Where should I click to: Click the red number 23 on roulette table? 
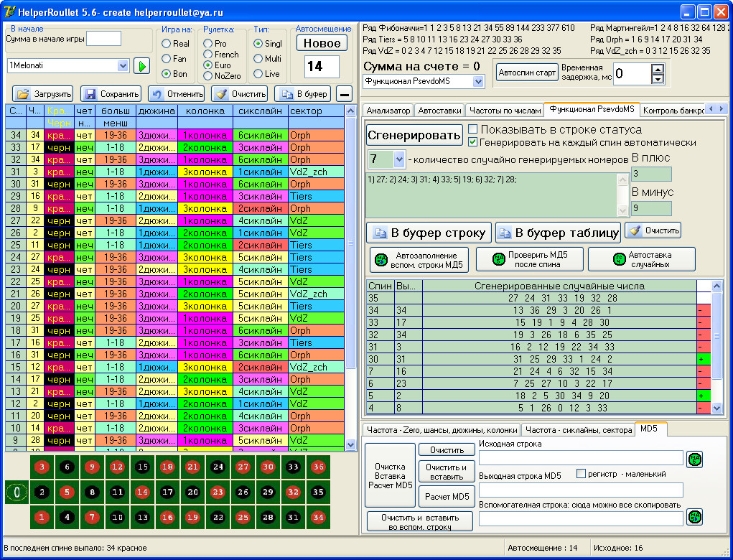point(218,493)
